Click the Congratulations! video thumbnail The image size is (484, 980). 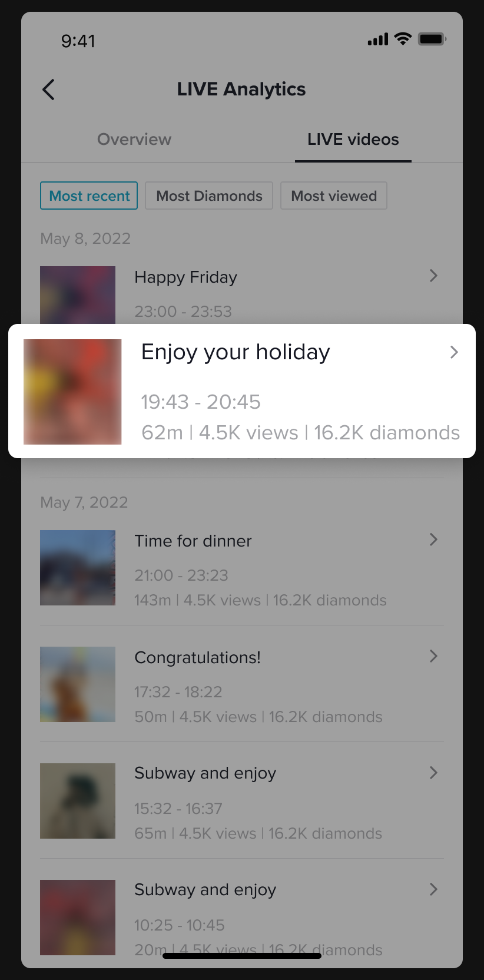[78, 684]
